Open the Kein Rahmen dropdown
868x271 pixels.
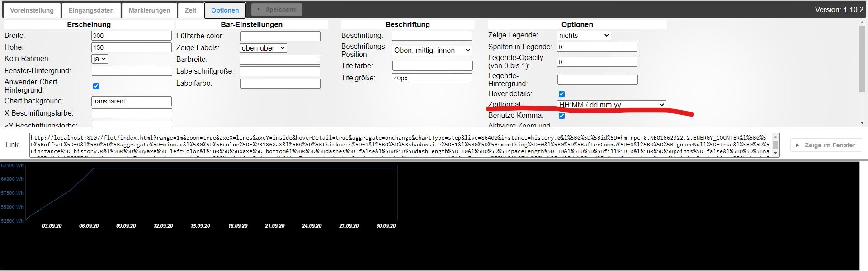pyautogui.click(x=99, y=59)
